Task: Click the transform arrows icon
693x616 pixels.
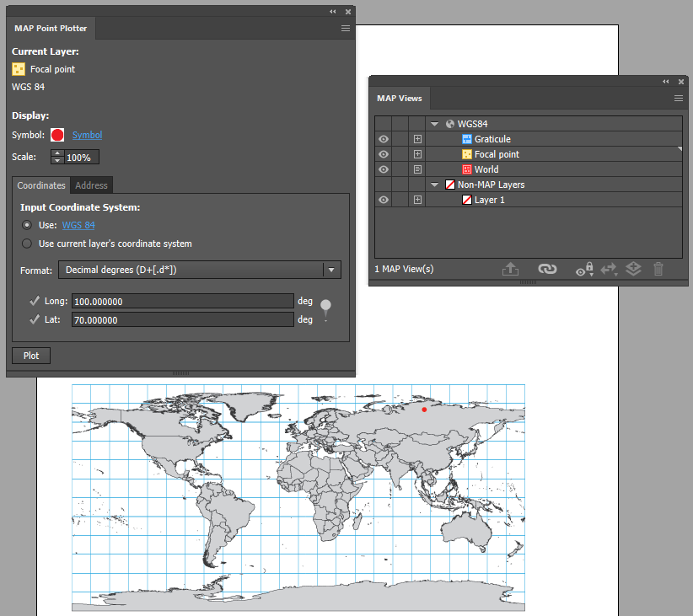Action: pos(609,269)
